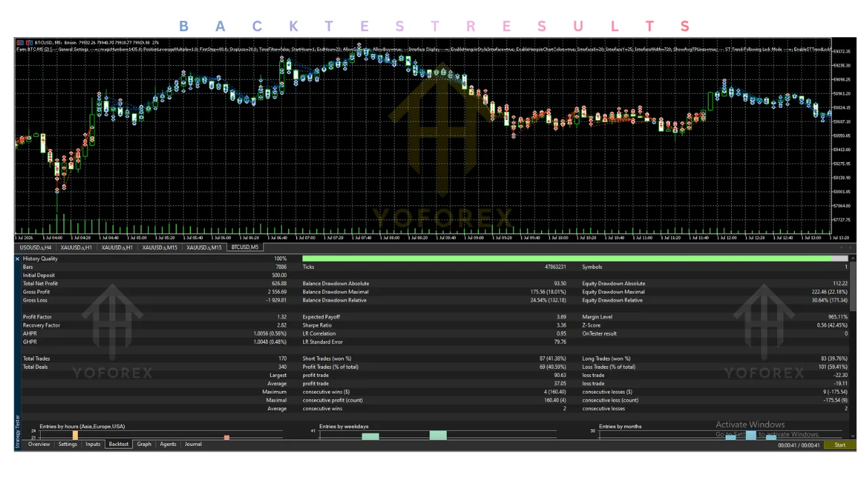Click the Symbols value 1
Image resolution: width=868 pixels, height=488 pixels.
846,267
